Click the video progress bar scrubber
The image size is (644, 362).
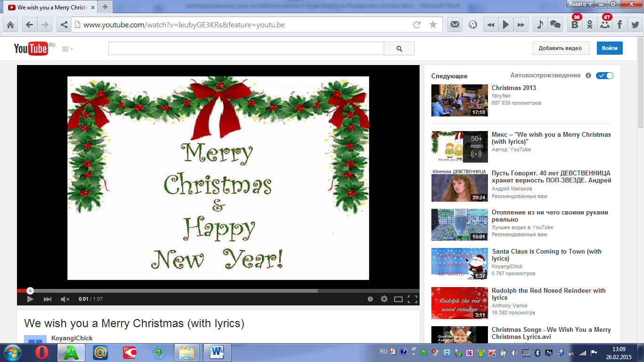[x=30, y=291]
